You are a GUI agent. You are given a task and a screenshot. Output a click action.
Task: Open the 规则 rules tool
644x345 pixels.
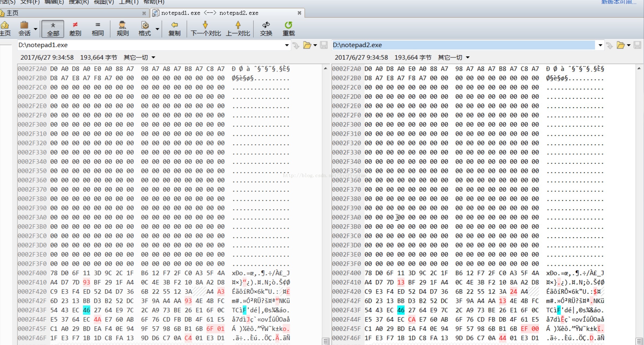(123, 29)
